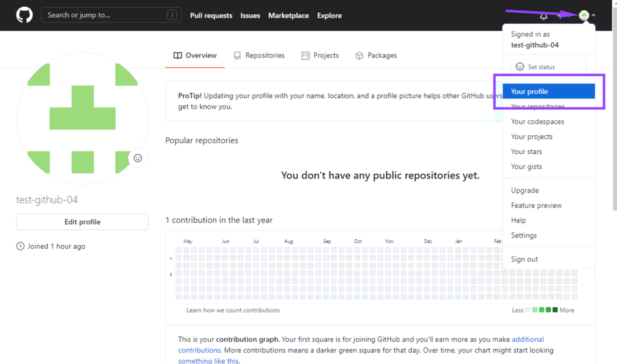
Task: Click the package cube icon beside Packages
Action: point(359,56)
